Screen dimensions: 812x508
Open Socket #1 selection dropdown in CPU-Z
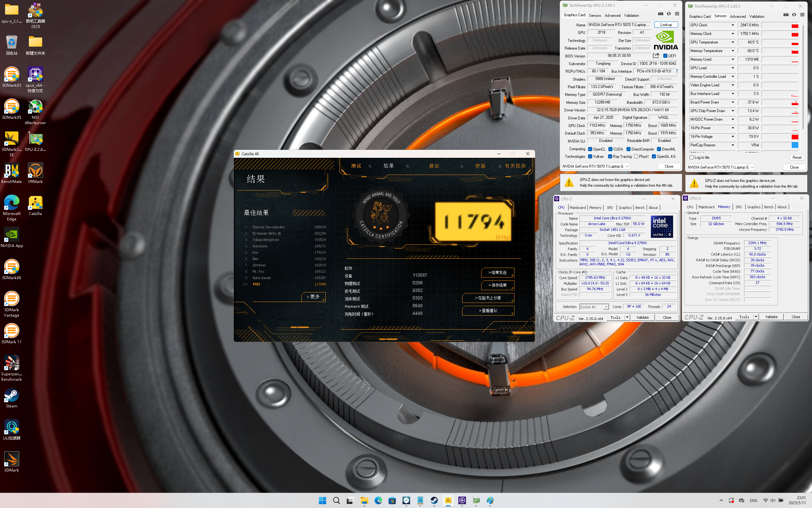(x=594, y=307)
